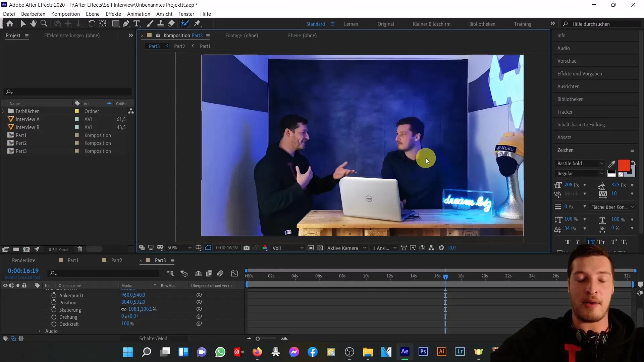Click the snapshot camera icon in the viewer

(x=247, y=248)
